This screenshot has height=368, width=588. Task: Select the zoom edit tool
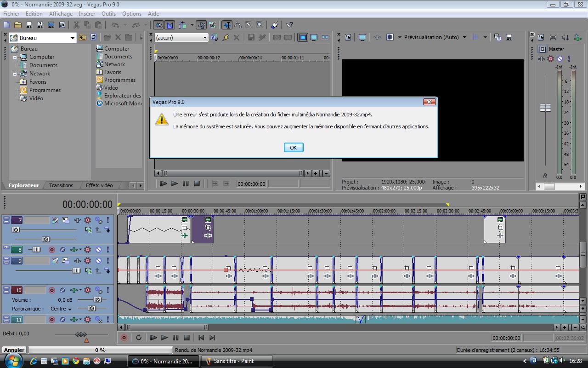260,25
